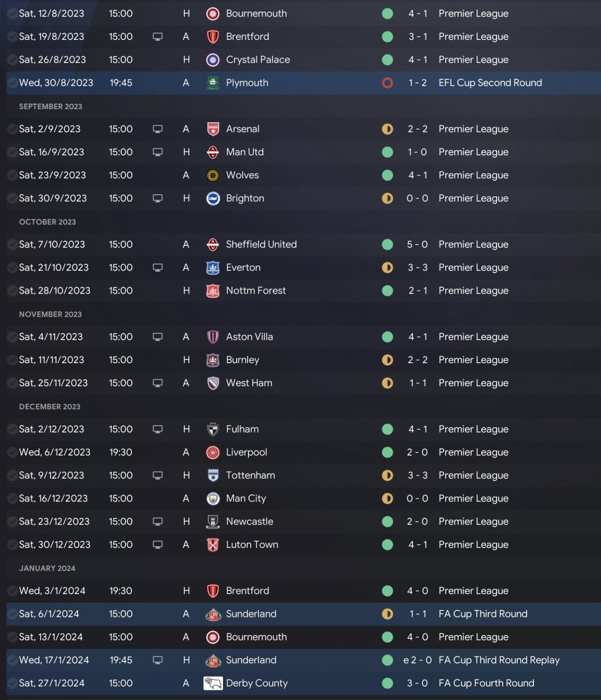Click the SEPTEMBER 2023 month header
Image resolution: width=601 pixels, height=700 pixels.
(x=51, y=107)
